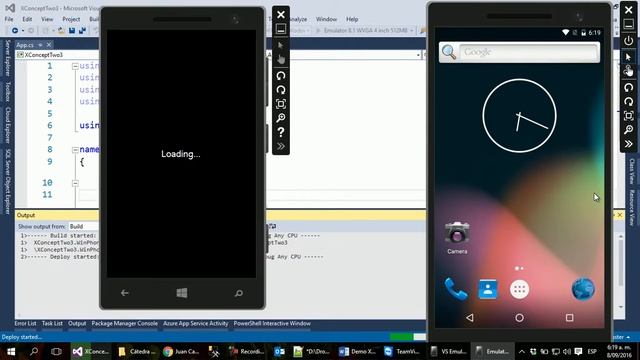The height and width of the screenshot is (360, 640).
Task: Rotate Windows Phone emulator left
Action: click(280, 76)
